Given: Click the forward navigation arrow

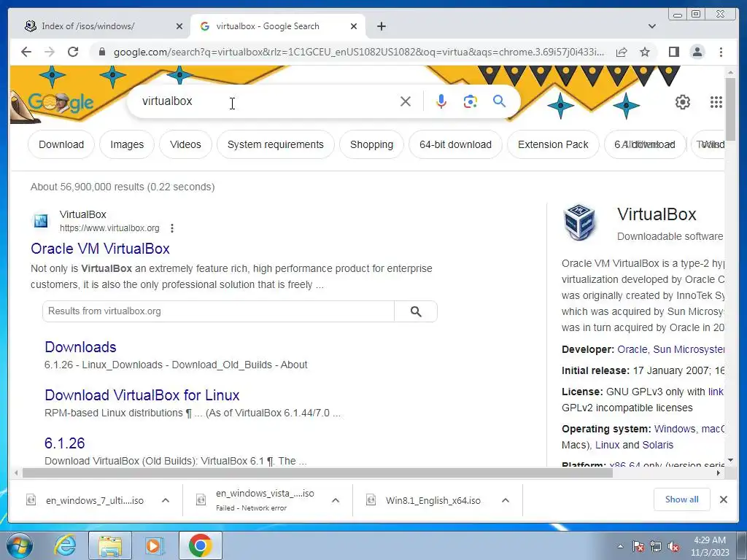Looking at the screenshot, I should 50,52.
